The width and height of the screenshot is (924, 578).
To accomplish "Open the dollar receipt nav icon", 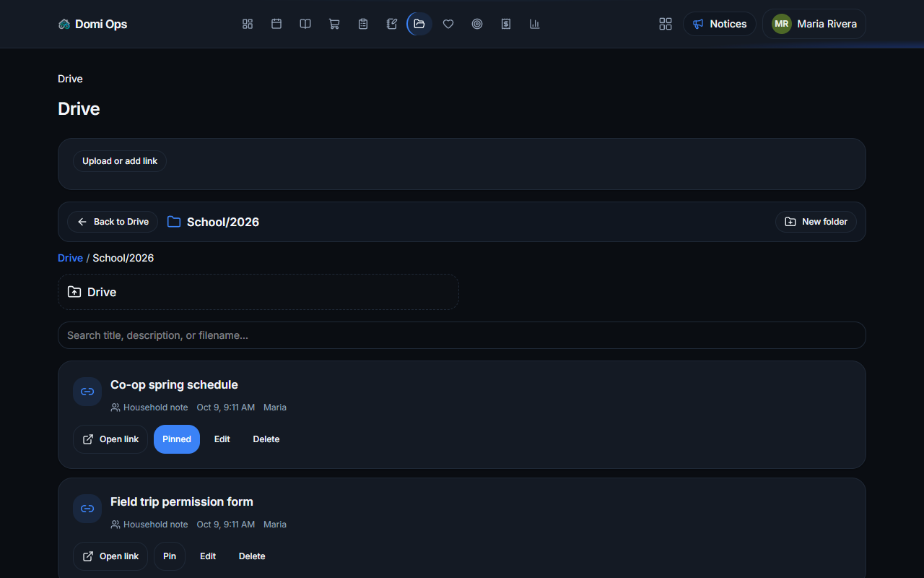I will click(506, 24).
